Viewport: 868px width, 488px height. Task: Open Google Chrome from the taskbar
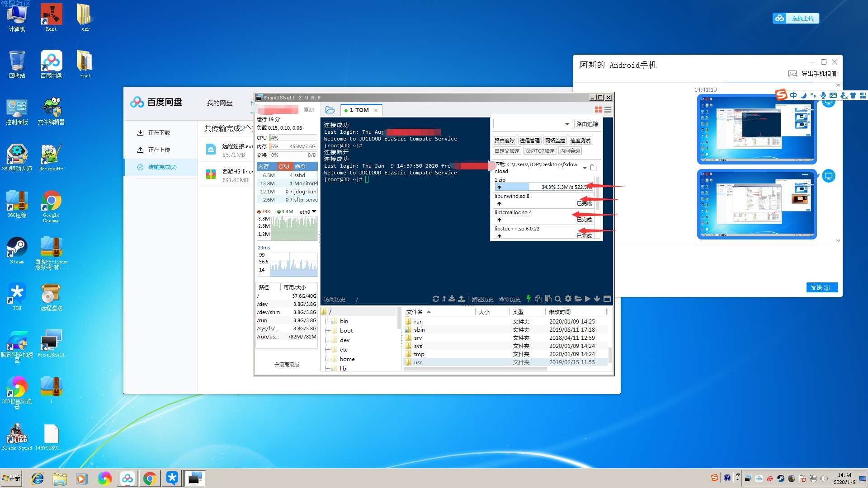150,478
